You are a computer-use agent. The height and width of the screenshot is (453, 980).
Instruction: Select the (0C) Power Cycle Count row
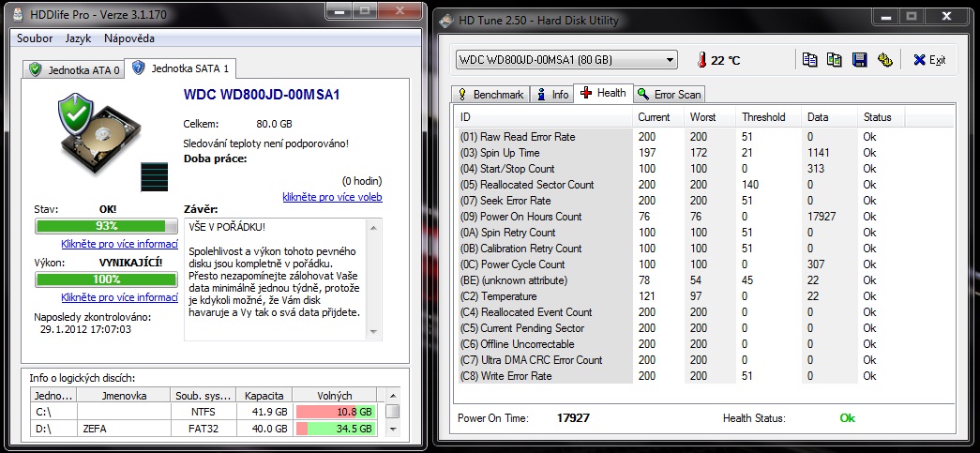pyautogui.click(x=681, y=264)
